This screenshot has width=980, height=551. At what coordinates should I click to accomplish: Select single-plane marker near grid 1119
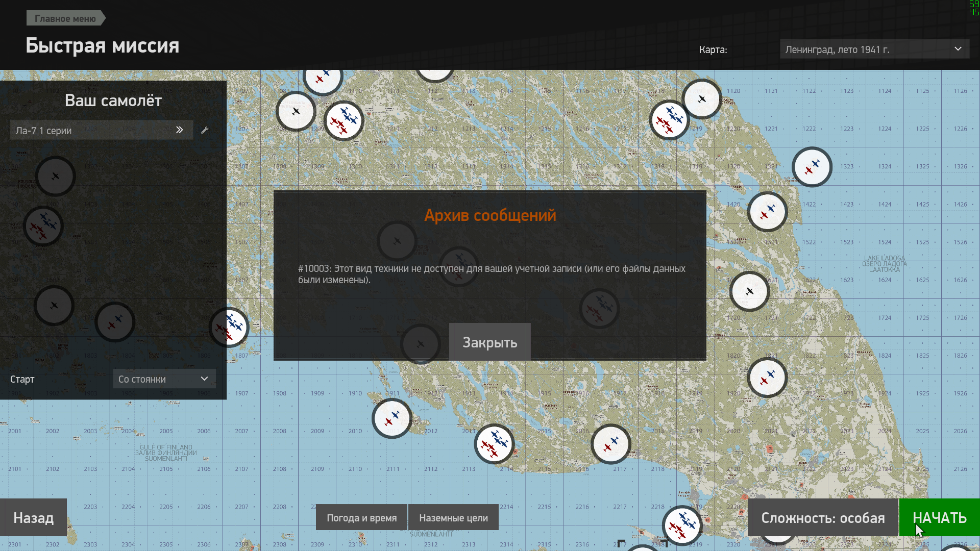702,99
